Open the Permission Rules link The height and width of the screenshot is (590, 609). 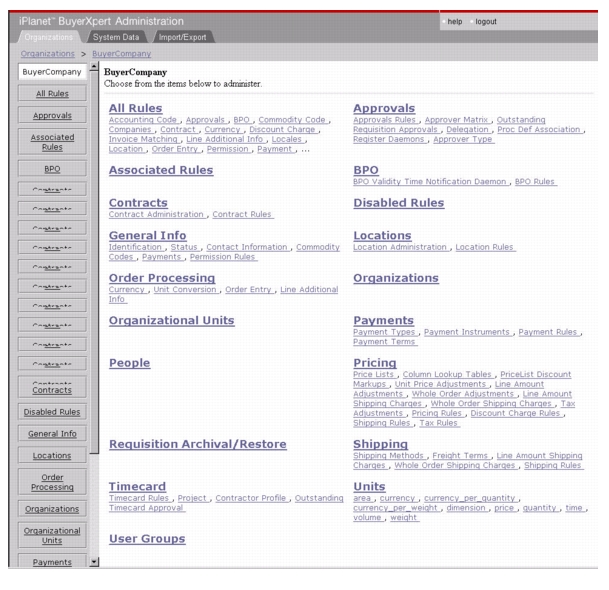222,257
